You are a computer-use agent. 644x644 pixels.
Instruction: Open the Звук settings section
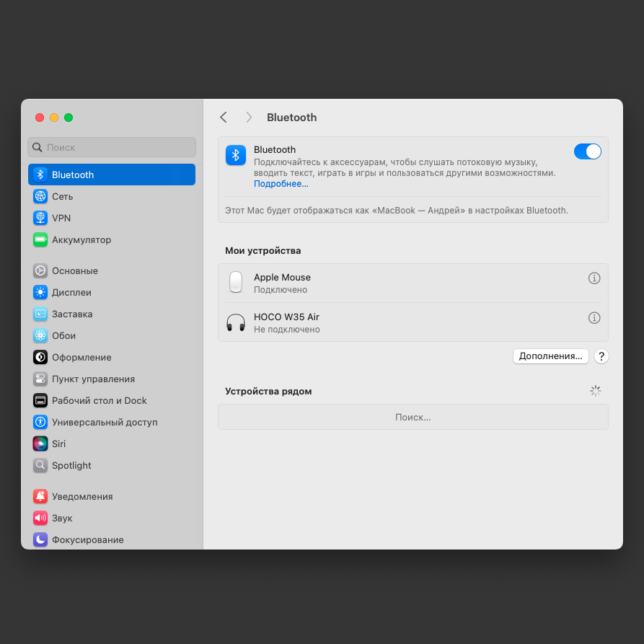(x=112, y=518)
